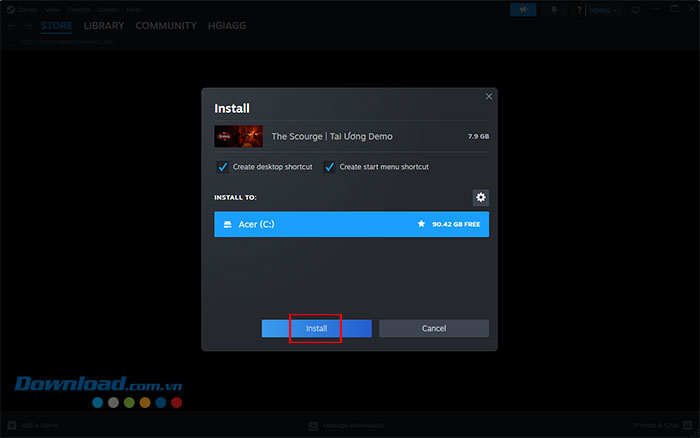Open the notifications bell

pos(554,9)
